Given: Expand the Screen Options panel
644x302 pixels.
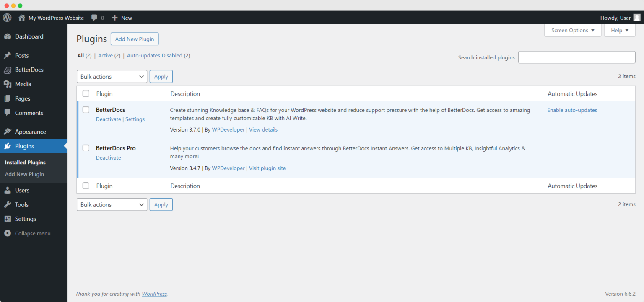Looking at the screenshot, I should point(573,30).
